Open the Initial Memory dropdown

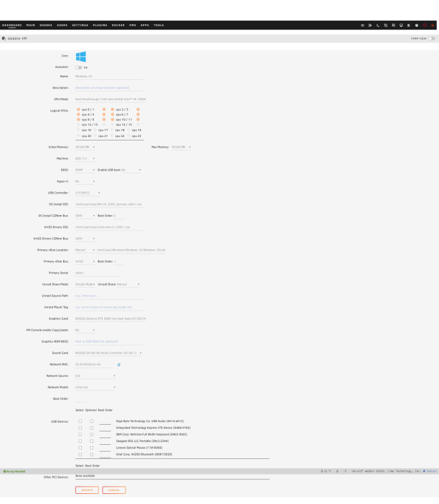[85, 147]
